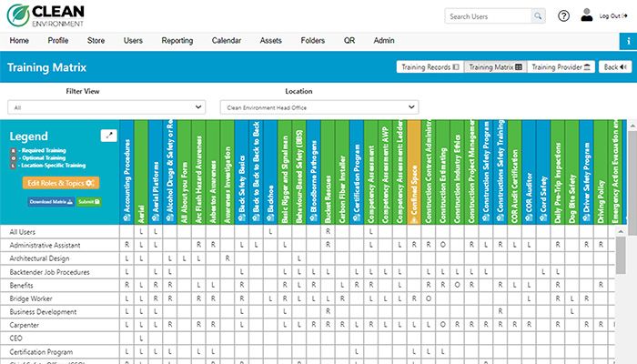Select the Cord Safety column header
This screenshot has height=364, width=637.
pyautogui.click(x=543, y=172)
